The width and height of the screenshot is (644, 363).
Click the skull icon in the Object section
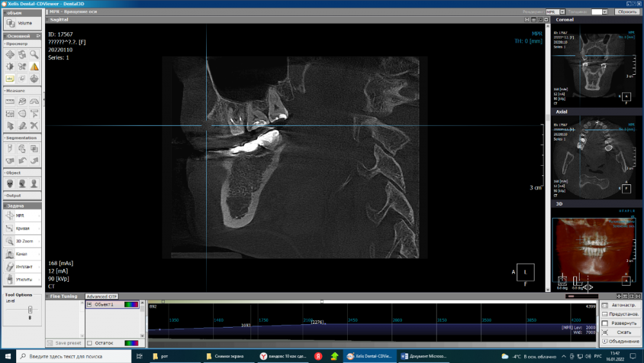[10, 183]
